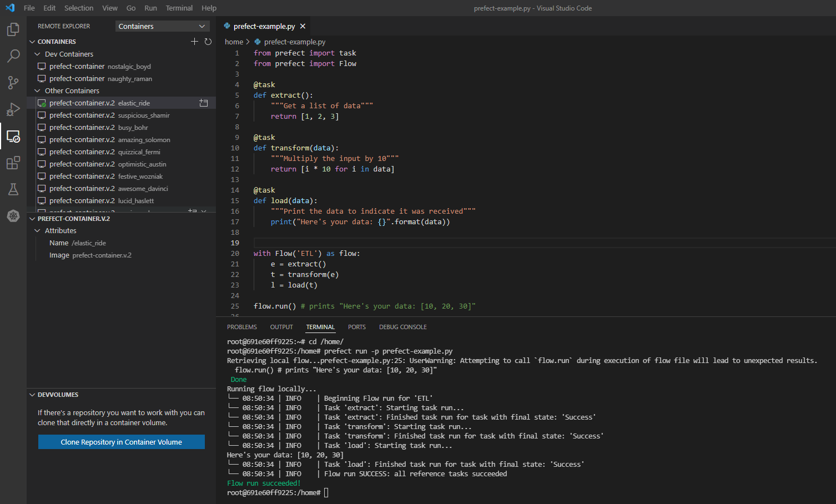The height and width of the screenshot is (504, 836).
Task: Select prefect-container nostalgic_boyd row
Action: pyautogui.click(x=121, y=66)
